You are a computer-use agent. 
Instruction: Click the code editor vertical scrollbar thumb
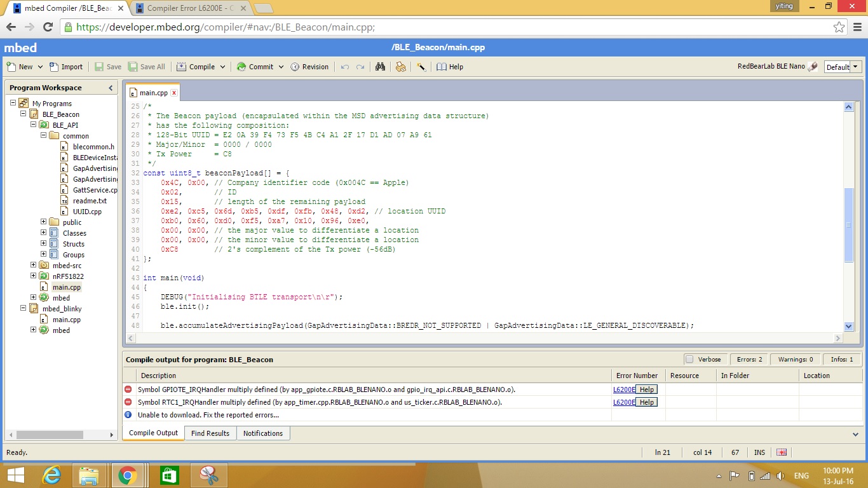click(848, 225)
